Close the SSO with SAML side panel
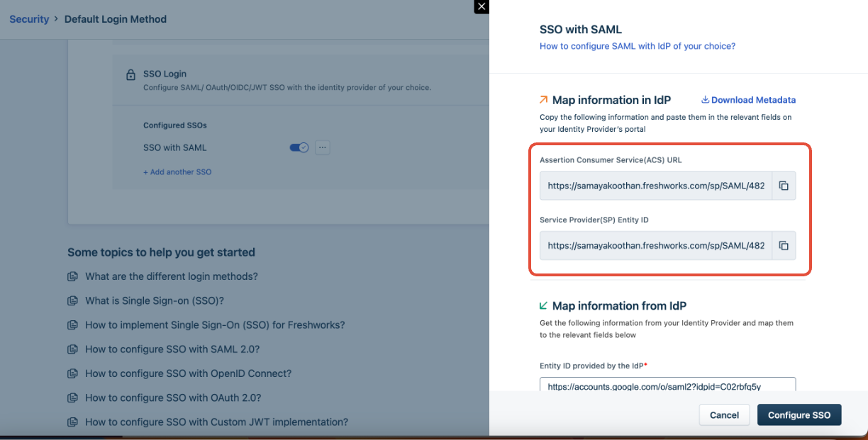This screenshot has height=440, width=868. (482, 6)
